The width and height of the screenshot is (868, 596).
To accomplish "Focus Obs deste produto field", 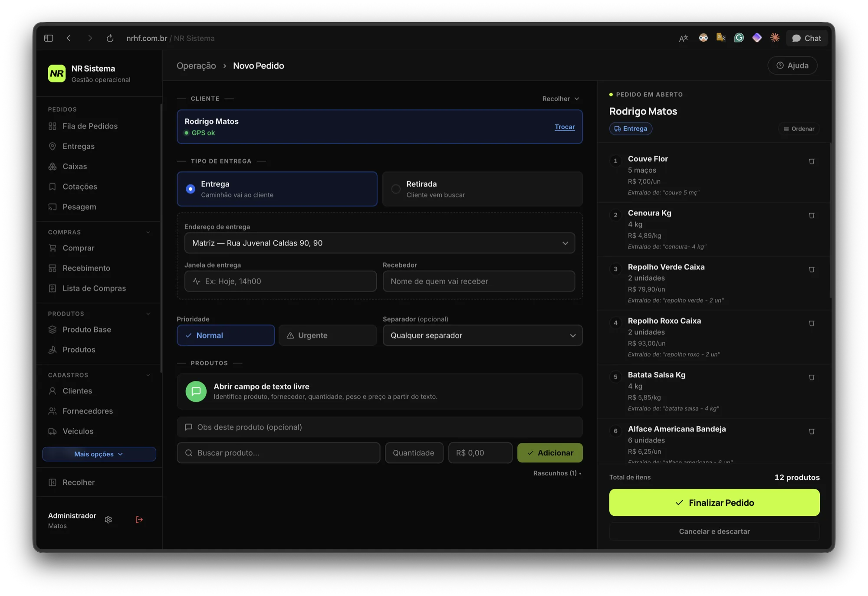I will coord(380,427).
